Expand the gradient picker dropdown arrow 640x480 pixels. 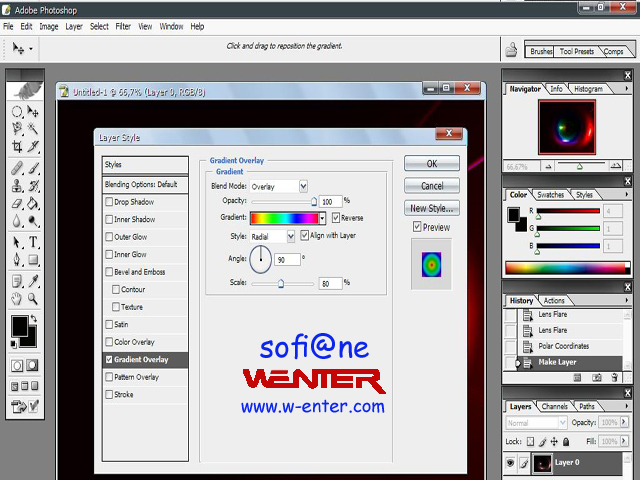coord(324,217)
